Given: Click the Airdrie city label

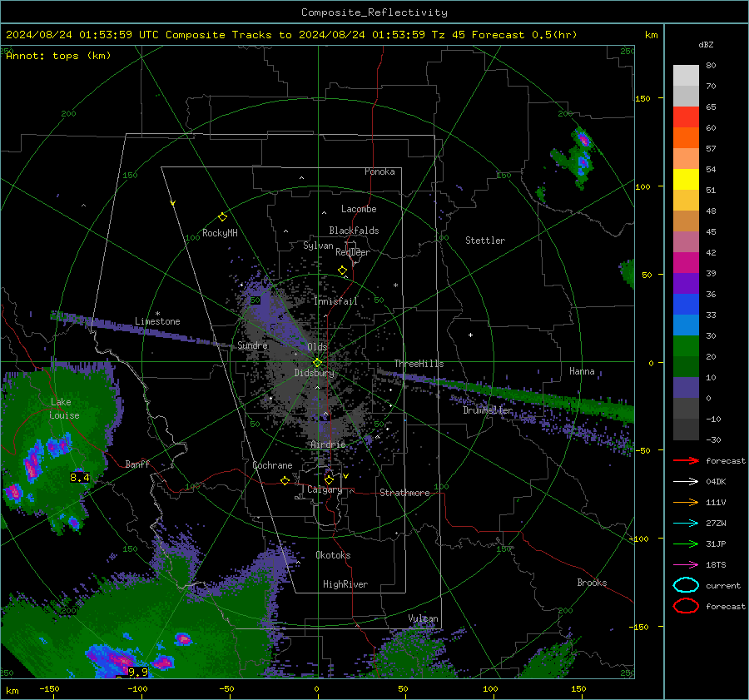Looking at the screenshot, I should [328, 444].
